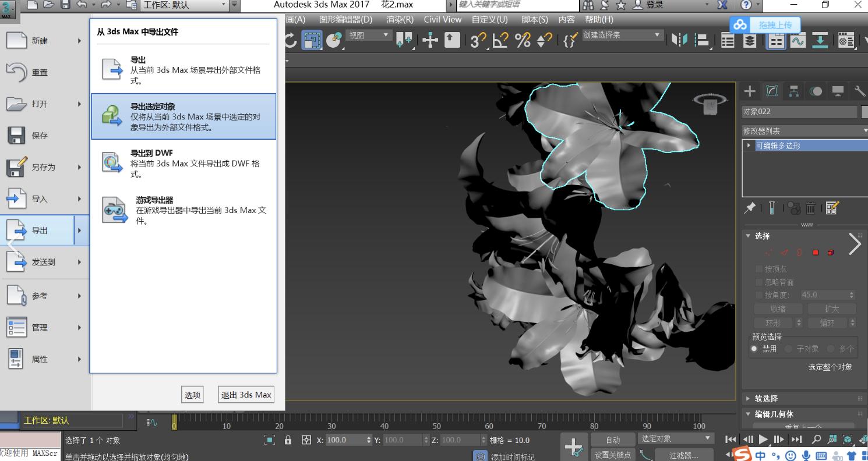
Task: Click the Sign In (登录) button
Action: click(648, 5)
